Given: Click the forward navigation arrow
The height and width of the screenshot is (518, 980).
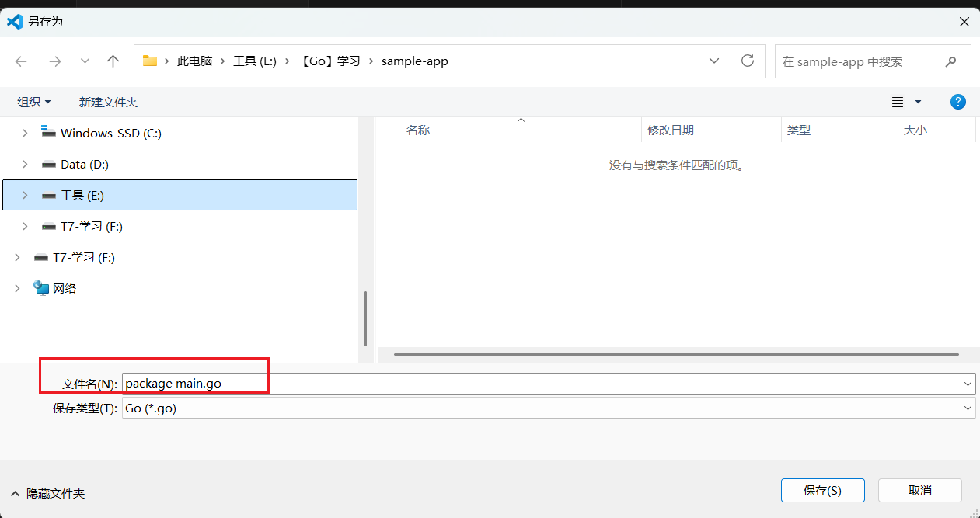Looking at the screenshot, I should 54,61.
